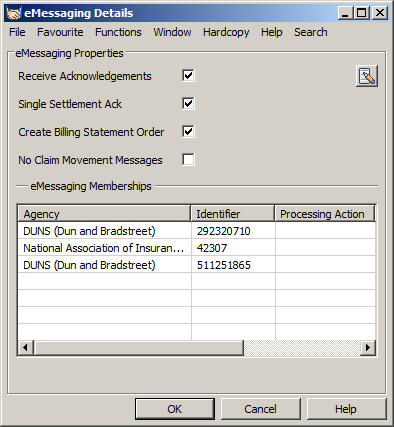
Task: Select the National Association of Insuran... row
Action: point(197,248)
